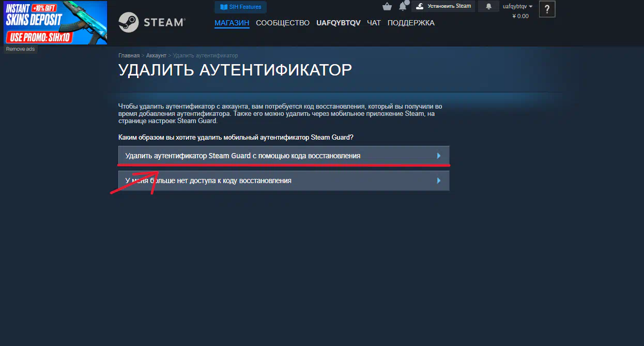This screenshot has height=346, width=644.
Task: Click the Установить Steam button
Action: coord(443,6)
